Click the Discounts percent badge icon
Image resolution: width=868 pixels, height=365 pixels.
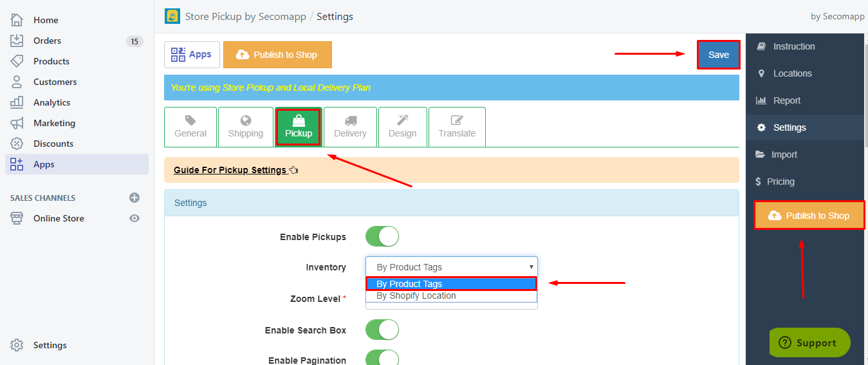[17, 144]
